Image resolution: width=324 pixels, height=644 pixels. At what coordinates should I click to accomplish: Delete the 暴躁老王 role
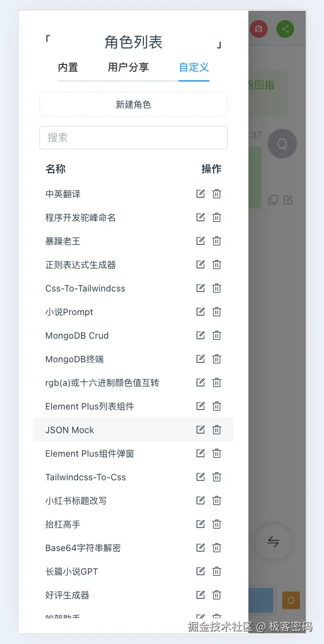click(x=216, y=241)
